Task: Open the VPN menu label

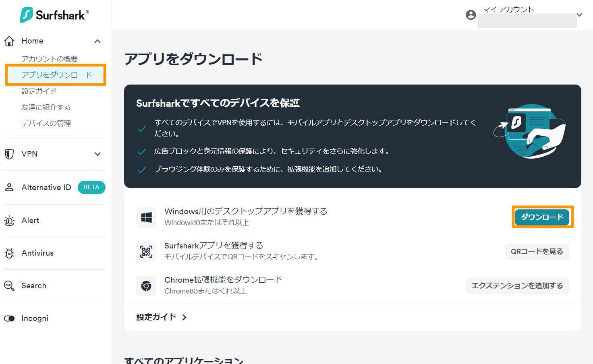Action: [29, 154]
